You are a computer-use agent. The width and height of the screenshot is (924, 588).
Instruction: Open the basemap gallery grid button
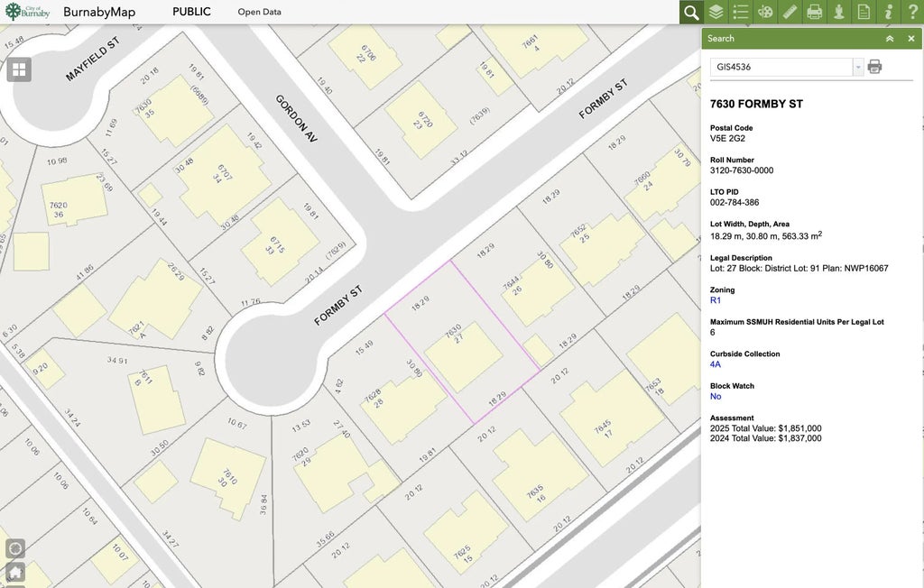[x=19, y=69]
